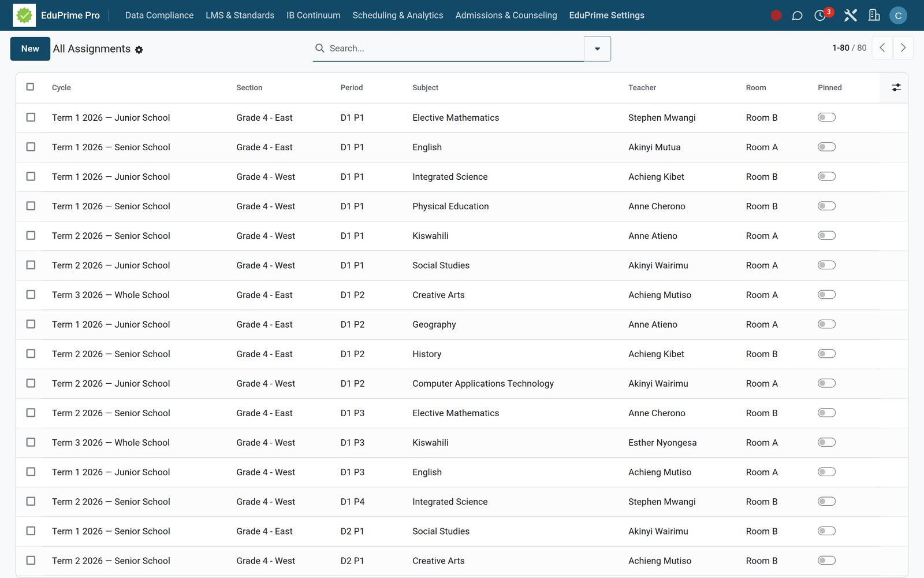Sort by the Period column header
Screen dimensions: 924x578
[352, 88]
